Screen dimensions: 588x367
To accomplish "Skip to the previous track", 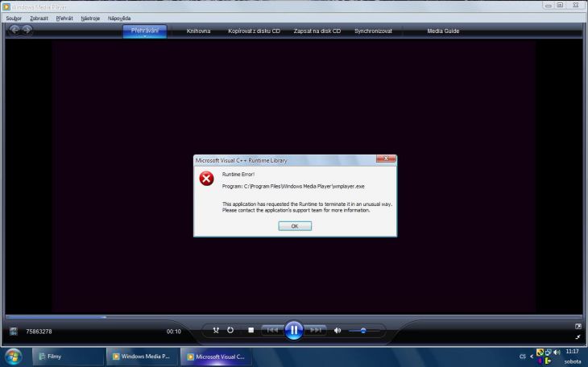I will pyautogui.click(x=272, y=330).
